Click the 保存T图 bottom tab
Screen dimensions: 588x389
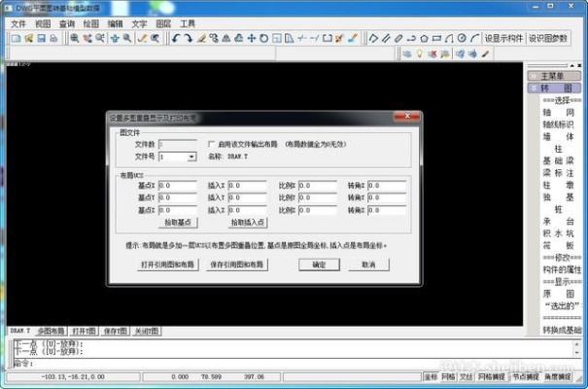pyautogui.click(x=115, y=331)
